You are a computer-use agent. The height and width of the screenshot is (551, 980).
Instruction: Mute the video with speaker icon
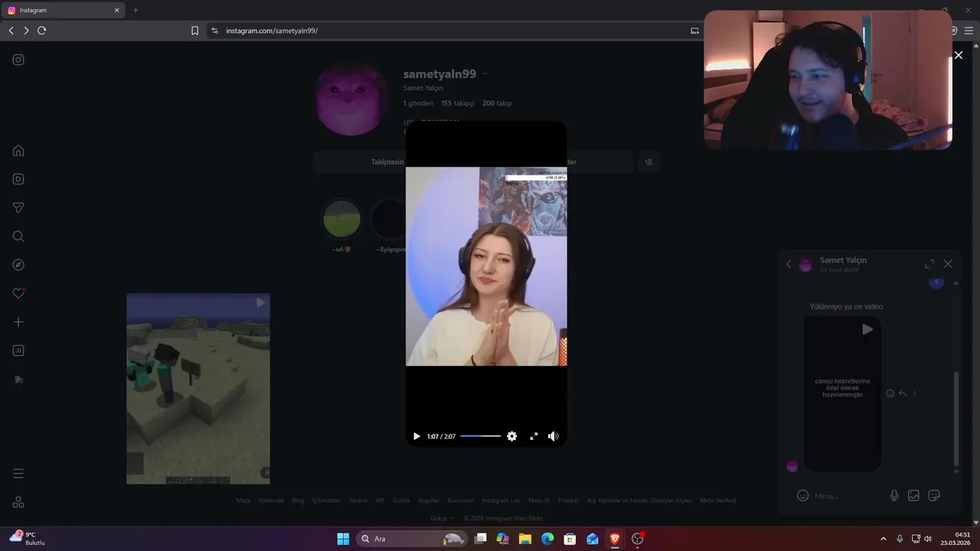553,436
